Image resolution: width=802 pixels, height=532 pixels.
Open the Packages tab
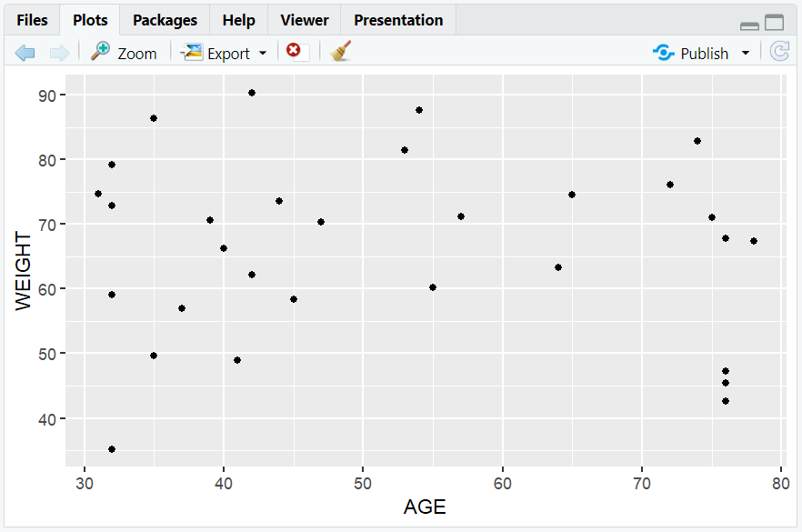click(164, 19)
